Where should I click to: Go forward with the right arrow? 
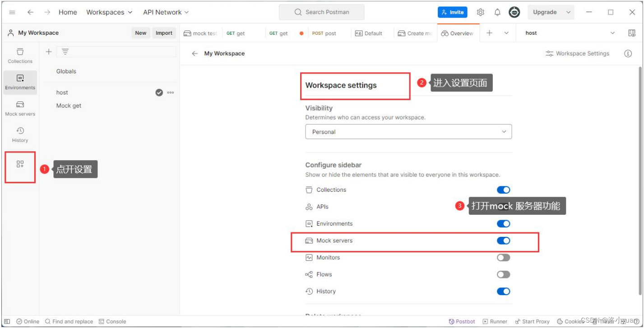point(47,12)
